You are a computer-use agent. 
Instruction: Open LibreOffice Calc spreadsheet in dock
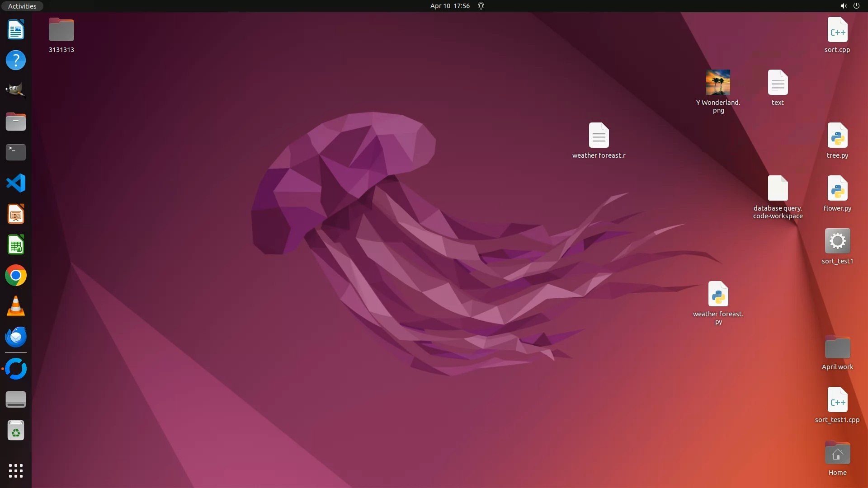pos(16,245)
